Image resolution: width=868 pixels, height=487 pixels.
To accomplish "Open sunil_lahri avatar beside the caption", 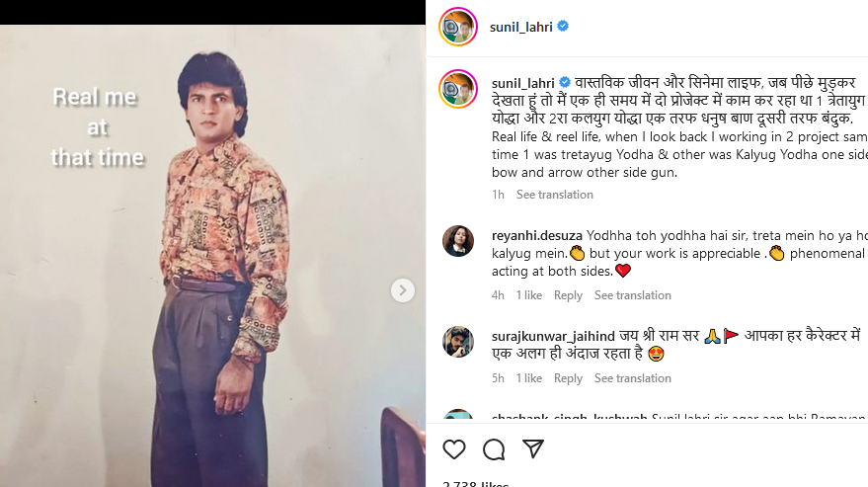I will pyautogui.click(x=458, y=90).
